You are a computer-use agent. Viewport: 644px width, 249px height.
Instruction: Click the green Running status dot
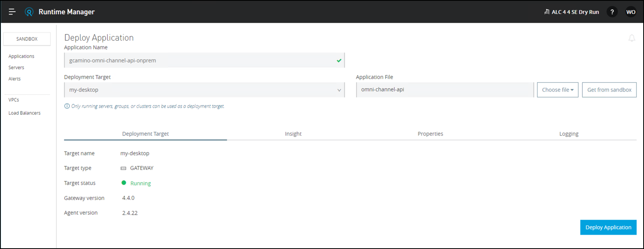[124, 183]
